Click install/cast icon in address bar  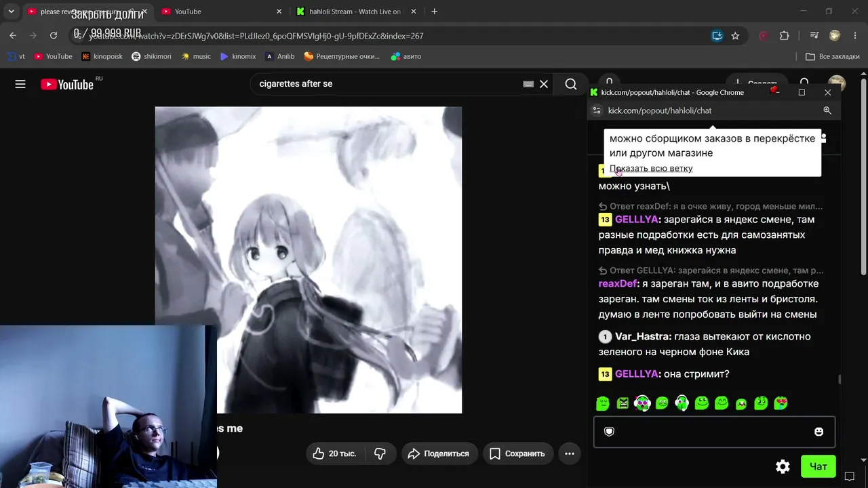coord(717,36)
